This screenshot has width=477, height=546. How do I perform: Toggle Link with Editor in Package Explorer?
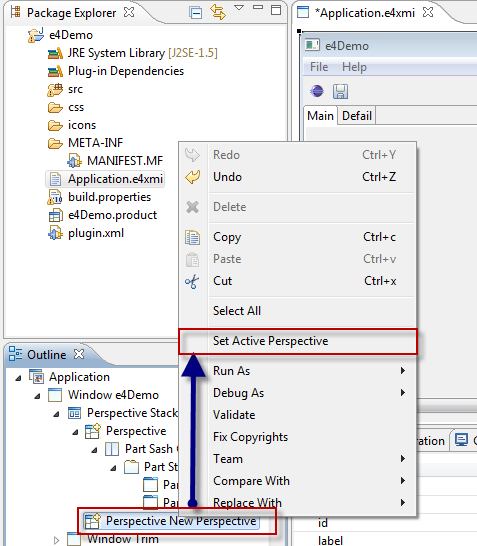click(218, 12)
